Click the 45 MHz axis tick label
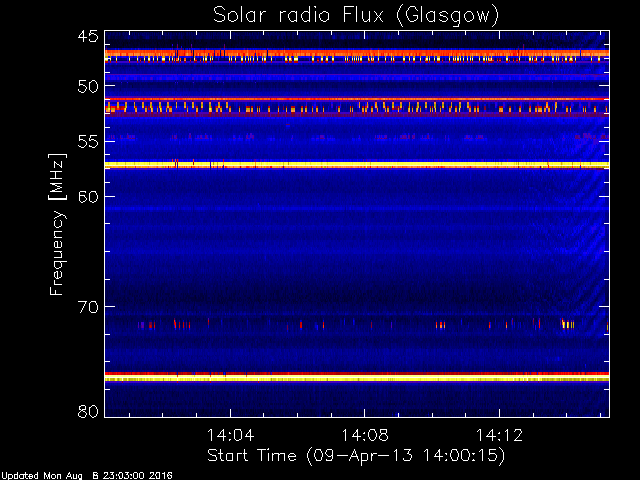The width and height of the screenshot is (640, 480). click(x=88, y=36)
